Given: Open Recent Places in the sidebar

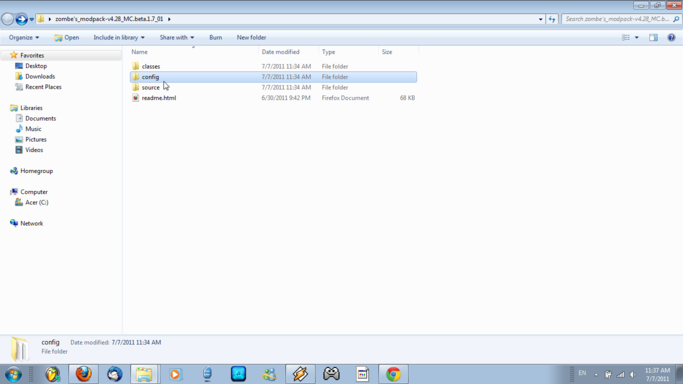Looking at the screenshot, I should tap(43, 87).
